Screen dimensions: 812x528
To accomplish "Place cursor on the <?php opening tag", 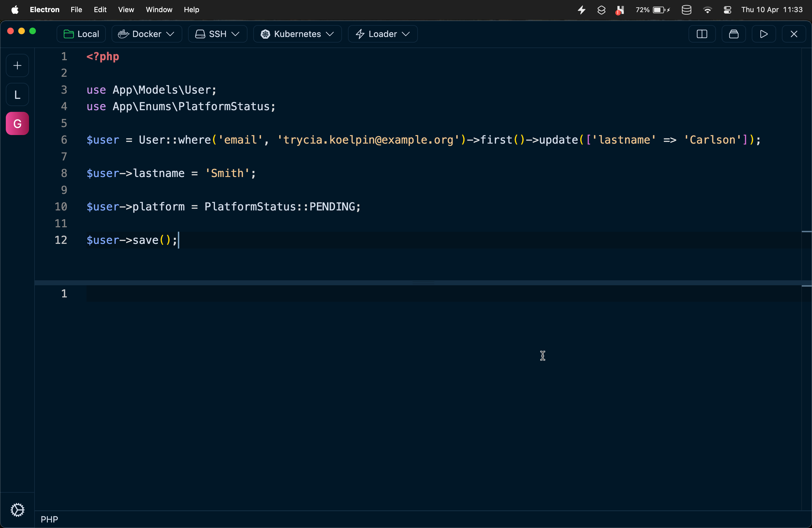I will pyautogui.click(x=103, y=56).
